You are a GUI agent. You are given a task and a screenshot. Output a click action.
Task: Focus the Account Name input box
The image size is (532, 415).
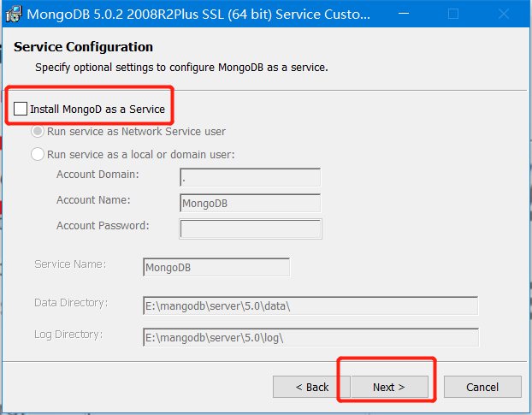click(250, 204)
